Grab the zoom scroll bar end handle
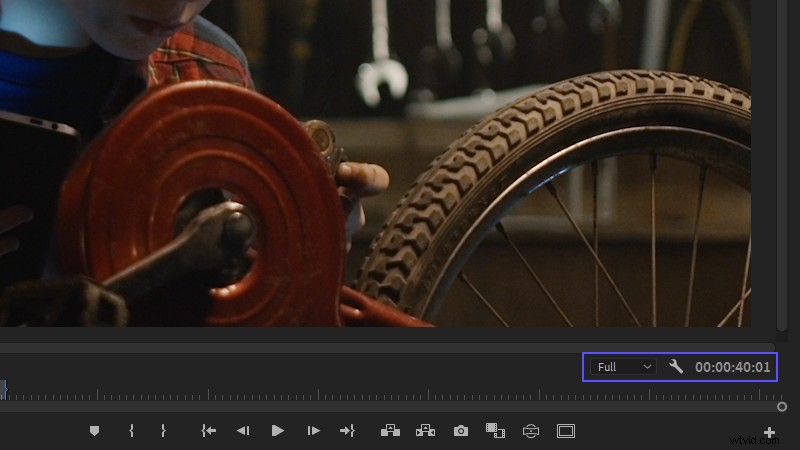This screenshot has height=450, width=800. pyautogui.click(x=782, y=407)
